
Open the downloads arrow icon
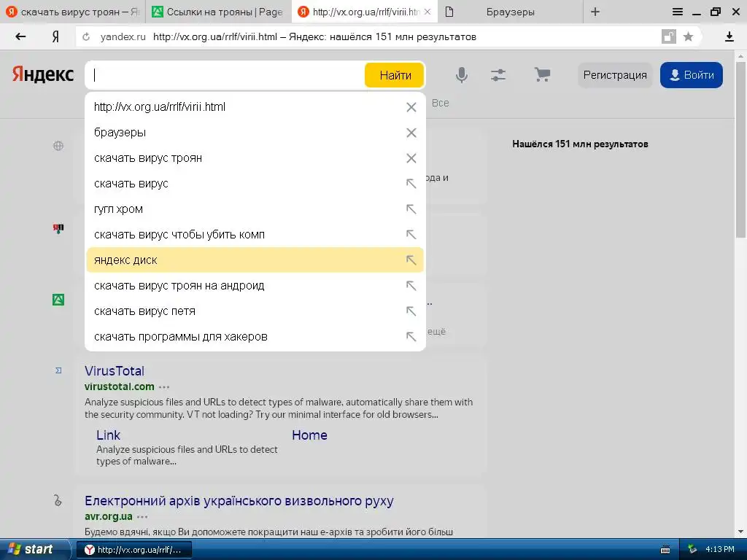coord(729,36)
